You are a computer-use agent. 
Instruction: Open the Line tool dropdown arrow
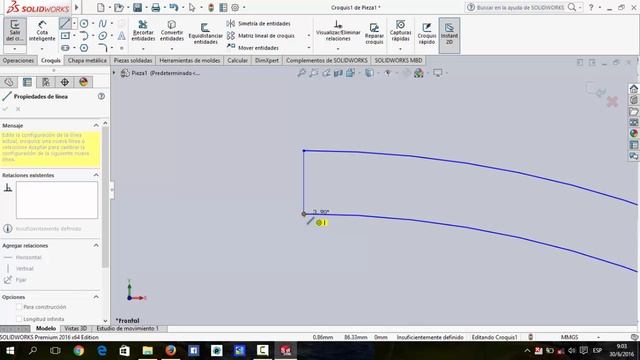point(74,23)
